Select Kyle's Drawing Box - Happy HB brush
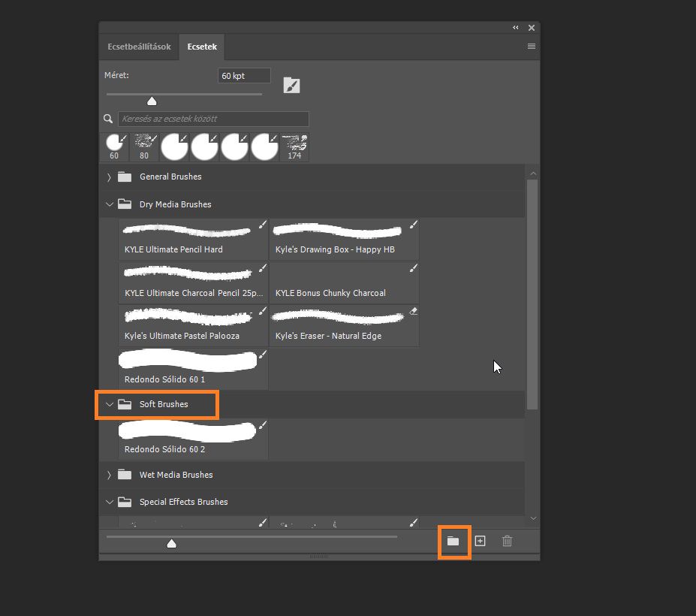Screen dimensions: 696x616 click(344, 239)
